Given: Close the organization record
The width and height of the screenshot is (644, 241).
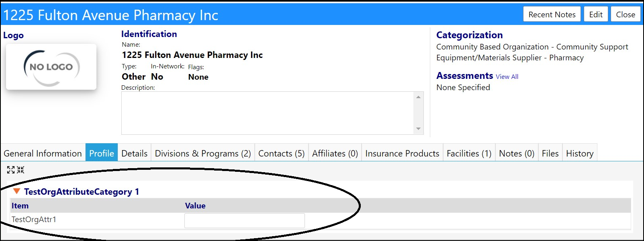Looking at the screenshot, I should pos(626,14).
